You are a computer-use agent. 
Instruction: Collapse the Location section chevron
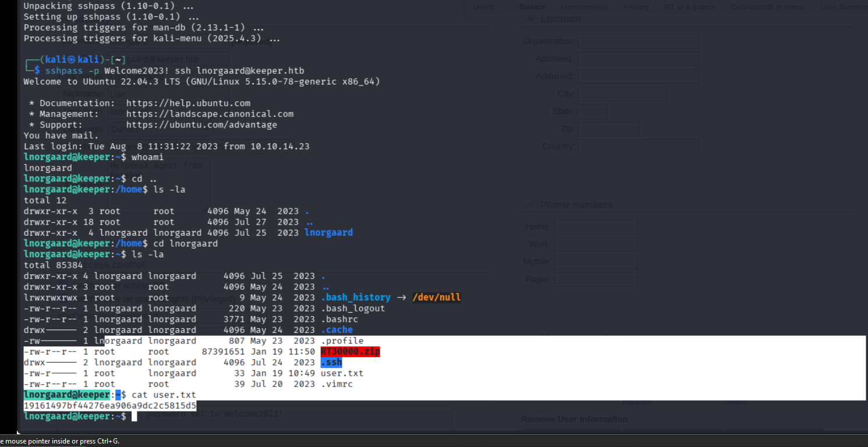coord(530,19)
